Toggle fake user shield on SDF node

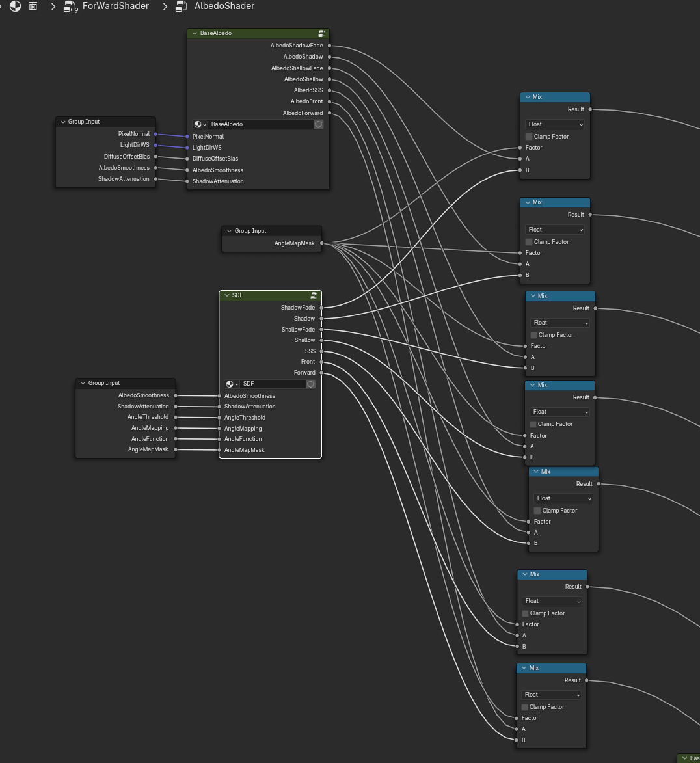311,384
